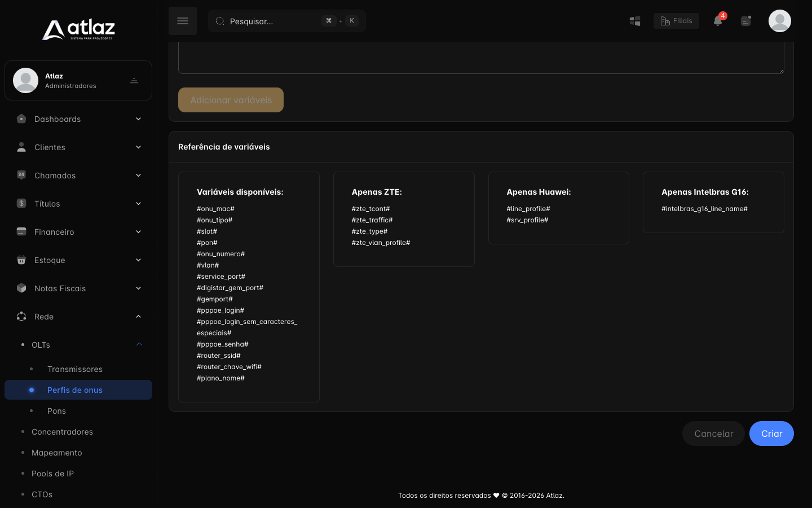The height and width of the screenshot is (508, 812).
Task: Click the Dashboards sidebar icon
Action: click(x=21, y=119)
